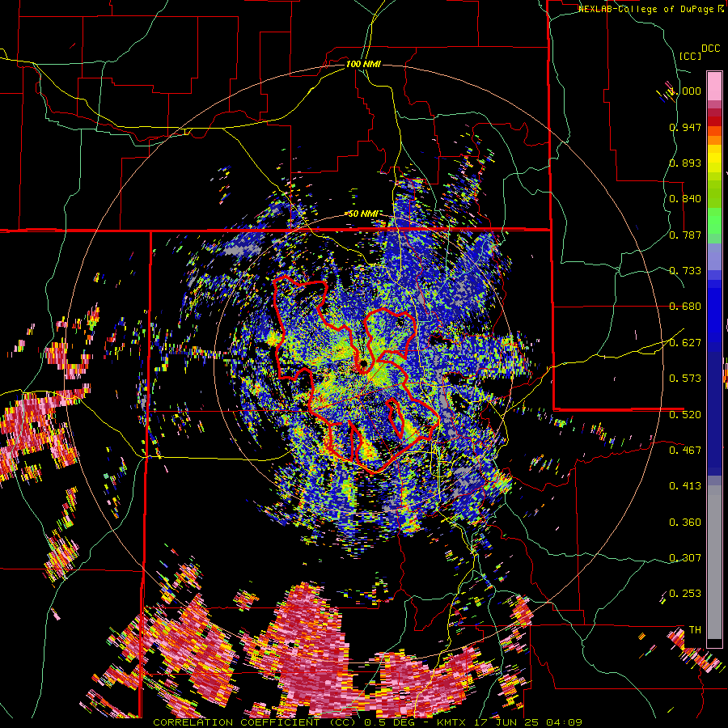
Task: Select the 0.573 legend value
Action: [685, 379]
